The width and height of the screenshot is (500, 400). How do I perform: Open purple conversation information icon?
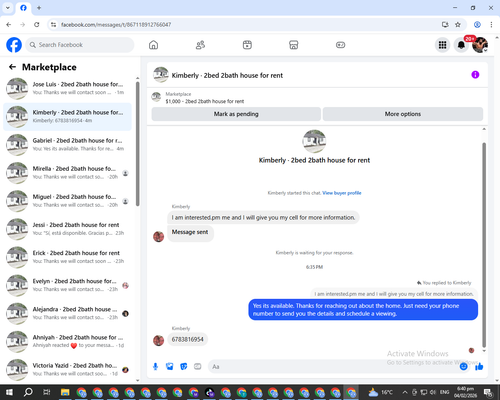[x=475, y=75]
